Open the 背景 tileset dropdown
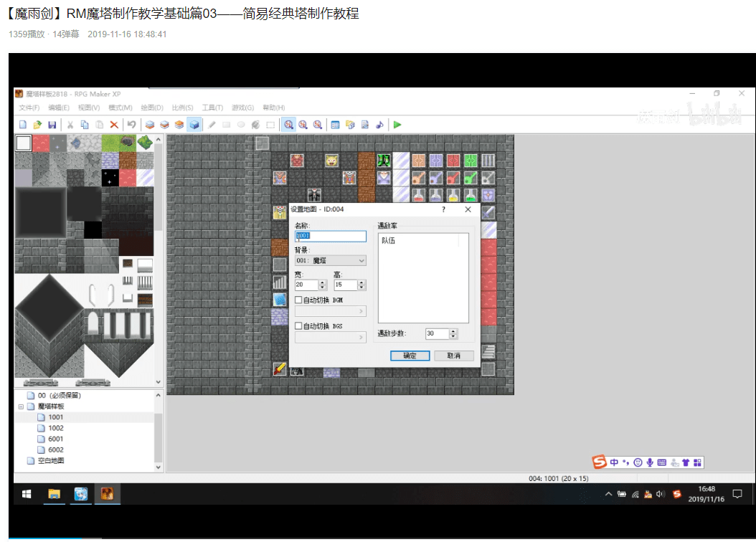The width and height of the screenshot is (756, 542). [330, 261]
